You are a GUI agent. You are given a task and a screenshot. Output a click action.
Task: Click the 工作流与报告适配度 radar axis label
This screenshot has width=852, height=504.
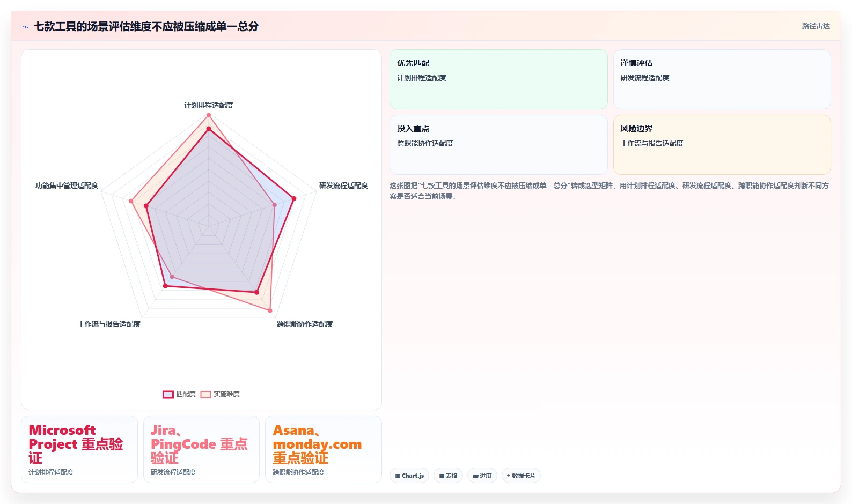click(x=109, y=324)
